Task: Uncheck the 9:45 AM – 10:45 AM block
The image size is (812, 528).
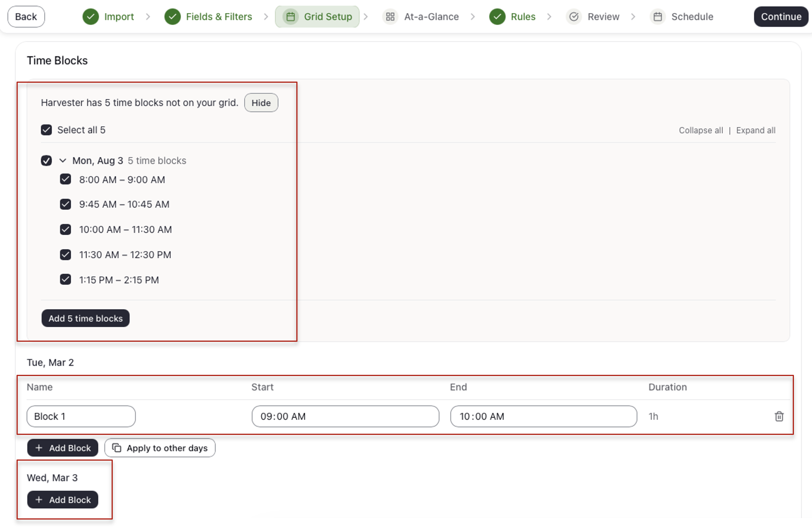Action: click(x=65, y=204)
